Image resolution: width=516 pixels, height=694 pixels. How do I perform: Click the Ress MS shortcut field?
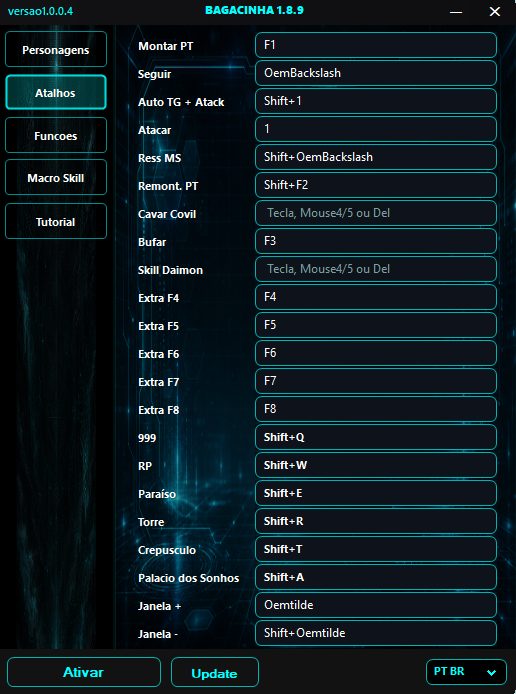point(376,157)
